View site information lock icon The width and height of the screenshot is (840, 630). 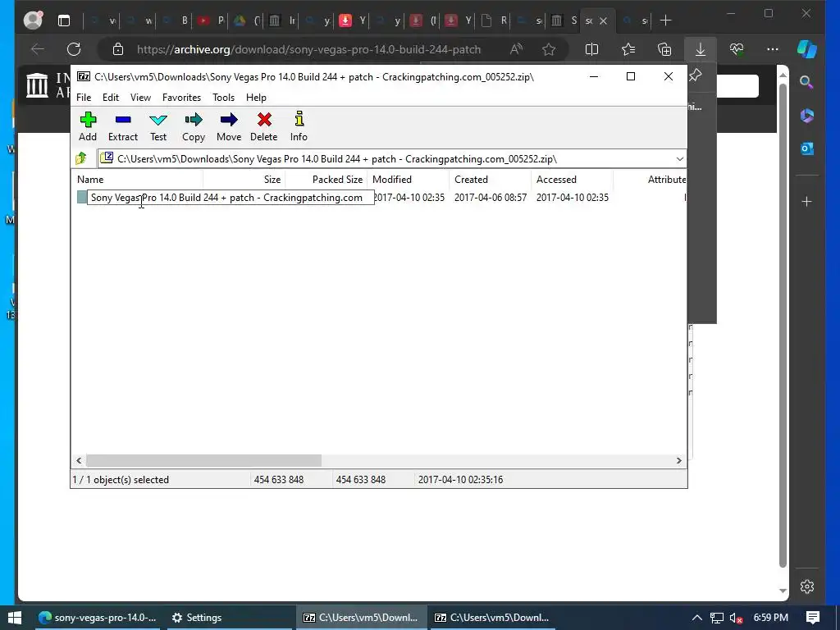click(118, 49)
